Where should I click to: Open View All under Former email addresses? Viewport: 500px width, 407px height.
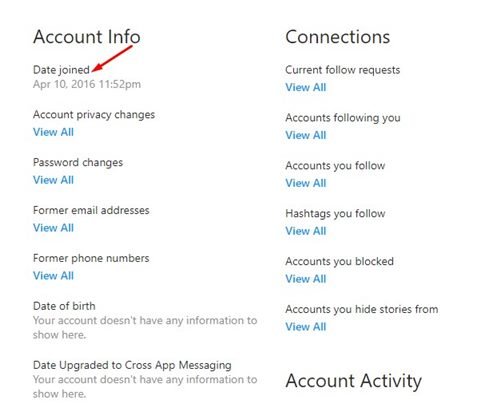tap(53, 228)
